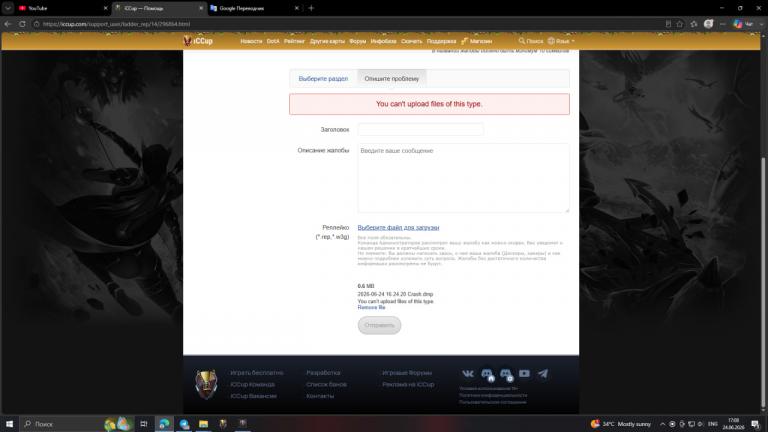Open the Windows Start menu
The height and width of the screenshot is (432, 768).
pyautogui.click(x=9, y=424)
